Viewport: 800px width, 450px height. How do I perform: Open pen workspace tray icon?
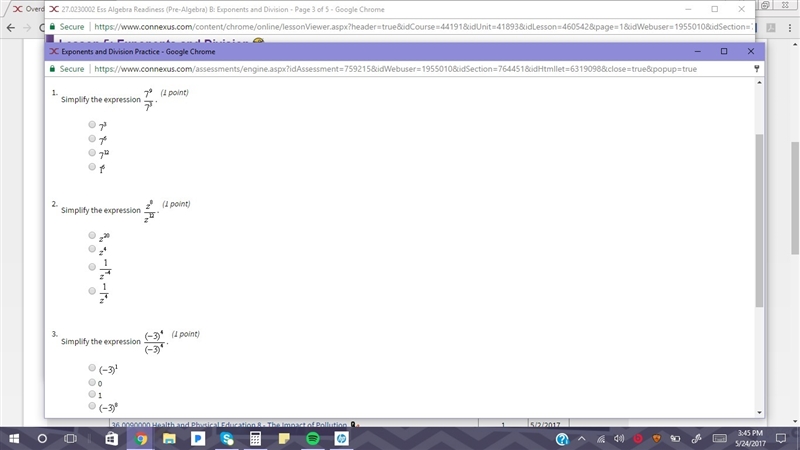coord(696,439)
